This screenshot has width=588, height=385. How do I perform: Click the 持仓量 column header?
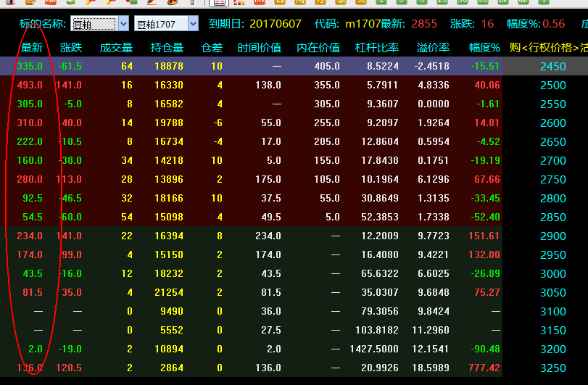tap(167, 48)
